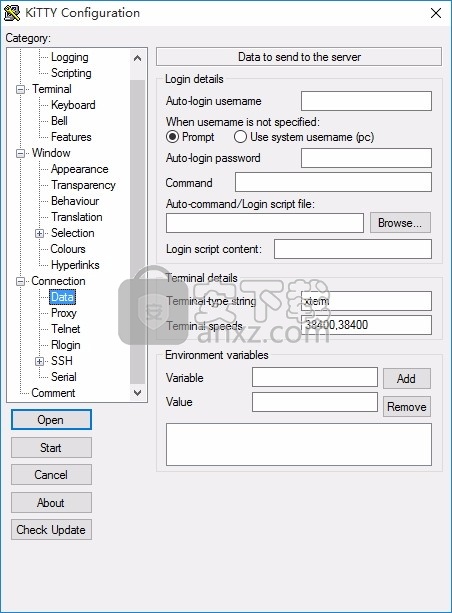Select the Colours category

[x=68, y=249]
